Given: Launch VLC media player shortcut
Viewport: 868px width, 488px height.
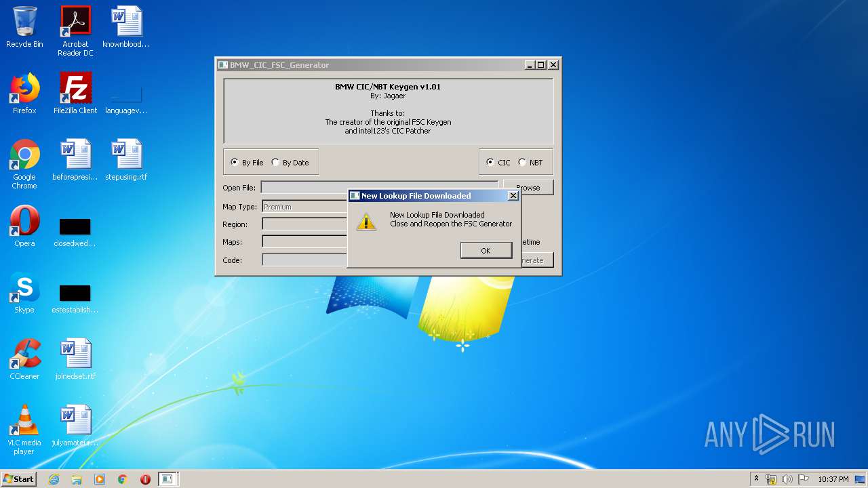Looking at the screenshot, I should click(24, 430).
